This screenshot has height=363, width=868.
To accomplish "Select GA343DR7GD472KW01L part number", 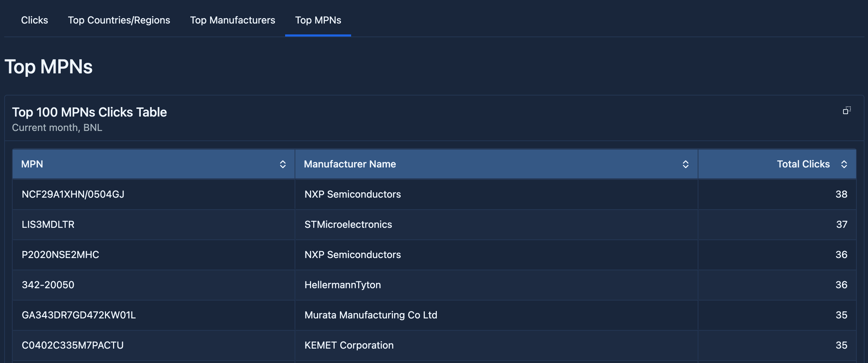I will [79, 315].
